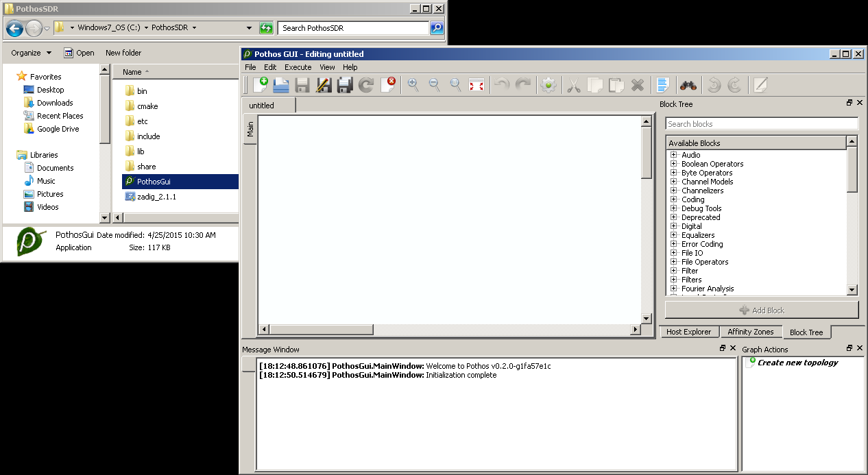The width and height of the screenshot is (868, 475).
Task: Click Open in the Explorer toolbar
Action: click(x=79, y=53)
